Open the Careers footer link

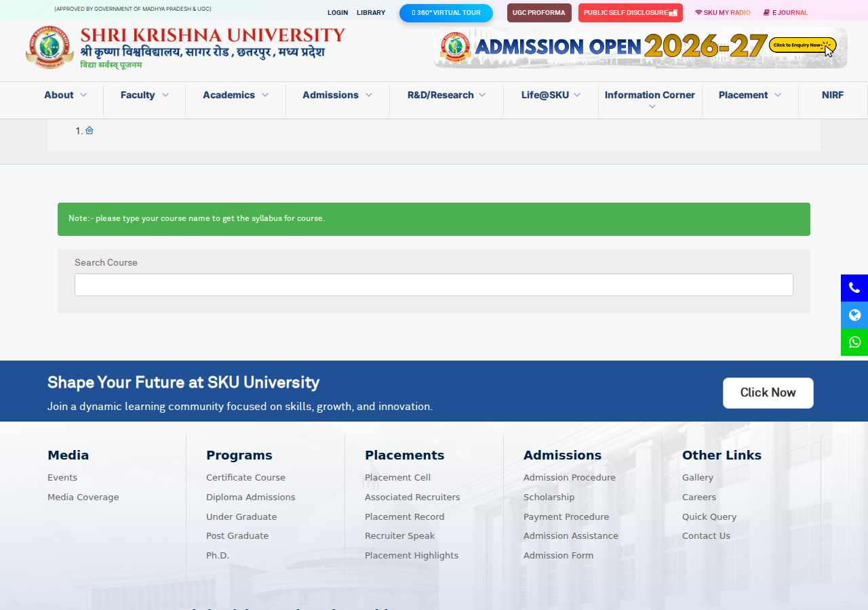(699, 497)
